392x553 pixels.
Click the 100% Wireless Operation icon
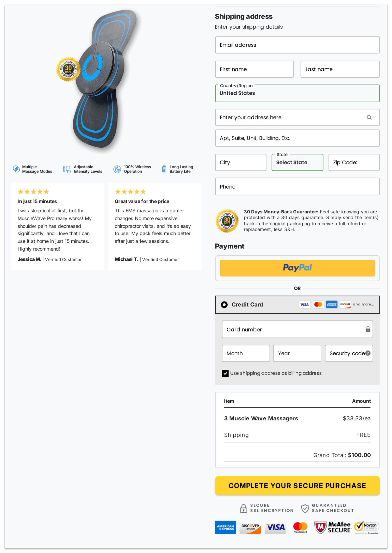click(117, 169)
